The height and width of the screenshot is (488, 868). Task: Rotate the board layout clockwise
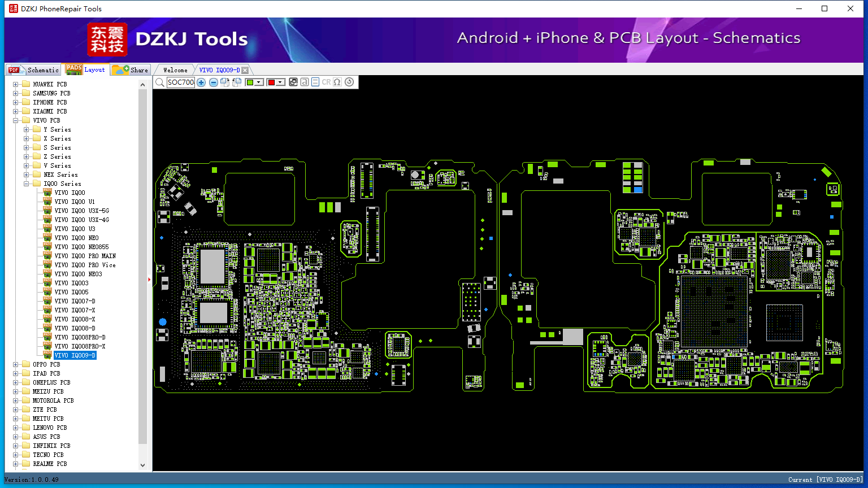(225, 82)
